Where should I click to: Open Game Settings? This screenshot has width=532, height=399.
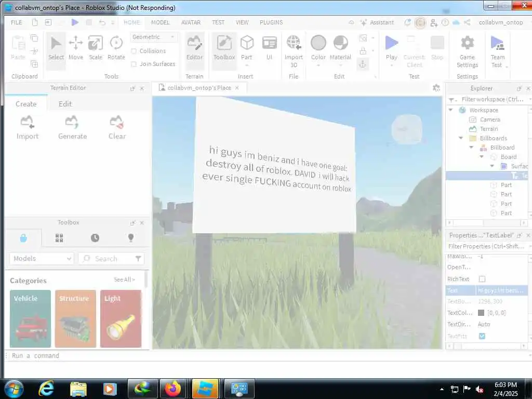click(467, 51)
